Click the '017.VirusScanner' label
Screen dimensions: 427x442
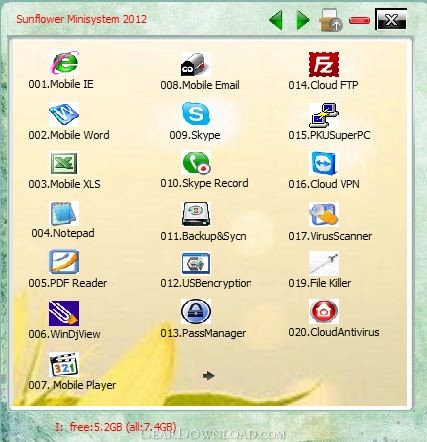[x=330, y=236]
